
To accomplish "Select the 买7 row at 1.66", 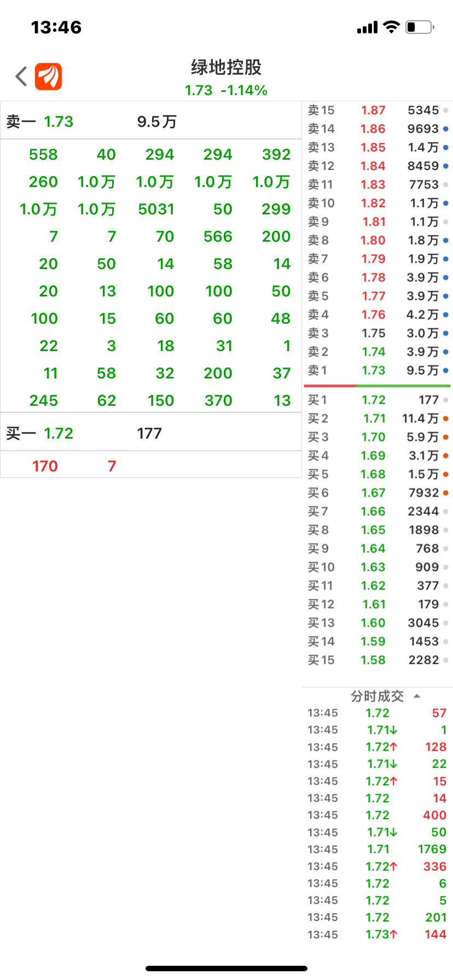I will click(x=377, y=512).
